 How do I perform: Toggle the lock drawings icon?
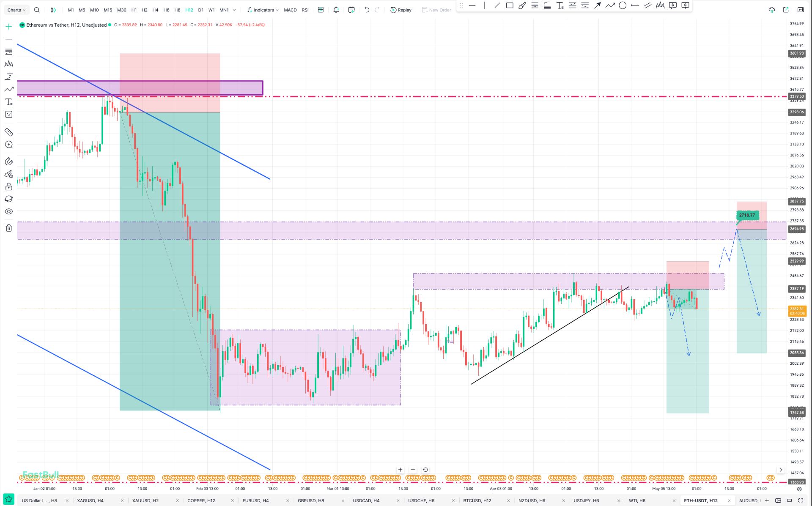[8, 186]
